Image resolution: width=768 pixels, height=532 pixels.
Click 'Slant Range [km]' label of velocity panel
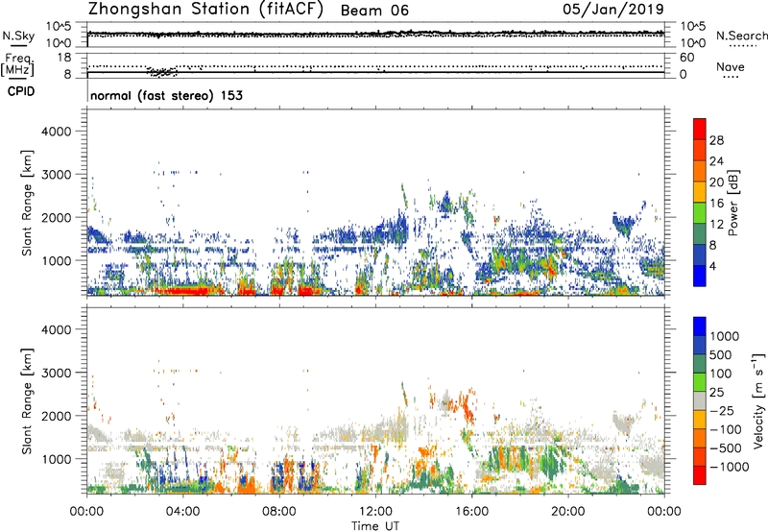(27, 401)
